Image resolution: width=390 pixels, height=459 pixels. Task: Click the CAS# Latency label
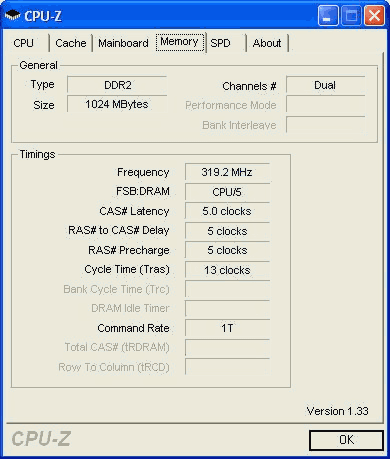(134, 211)
